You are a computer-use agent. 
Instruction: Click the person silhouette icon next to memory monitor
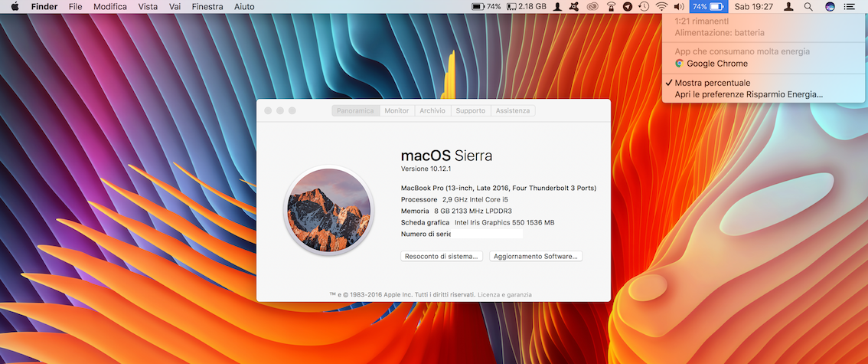coord(558,7)
